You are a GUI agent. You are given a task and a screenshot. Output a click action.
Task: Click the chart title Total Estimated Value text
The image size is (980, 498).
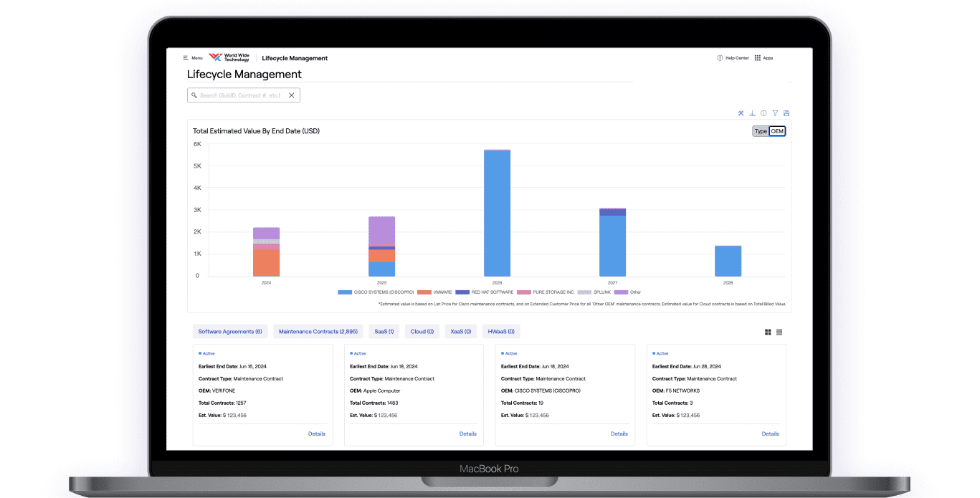pyautogui.click(x=256, y=132)
